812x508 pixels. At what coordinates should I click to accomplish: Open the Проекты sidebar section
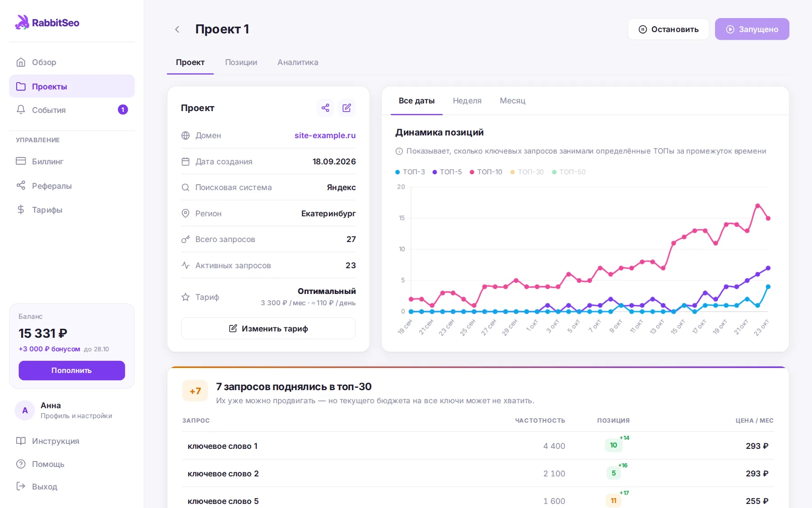coord(72,86)
